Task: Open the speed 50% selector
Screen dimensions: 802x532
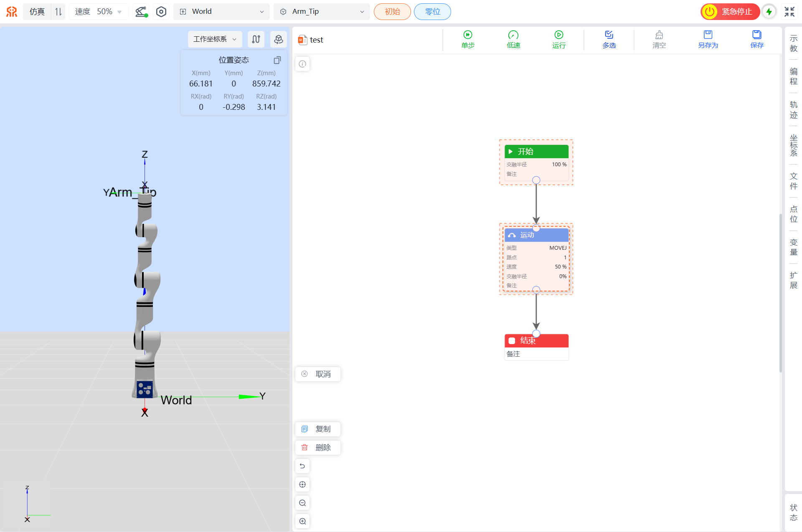Action: [98, 12]
